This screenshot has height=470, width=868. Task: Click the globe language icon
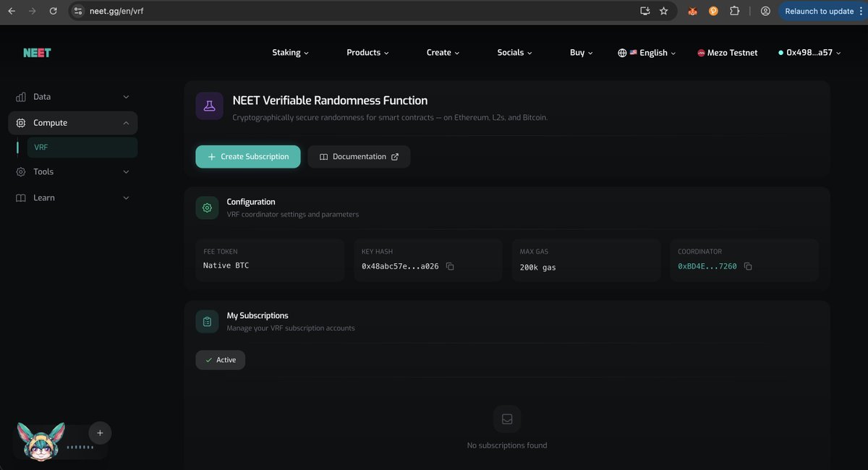tap(622, 53)
